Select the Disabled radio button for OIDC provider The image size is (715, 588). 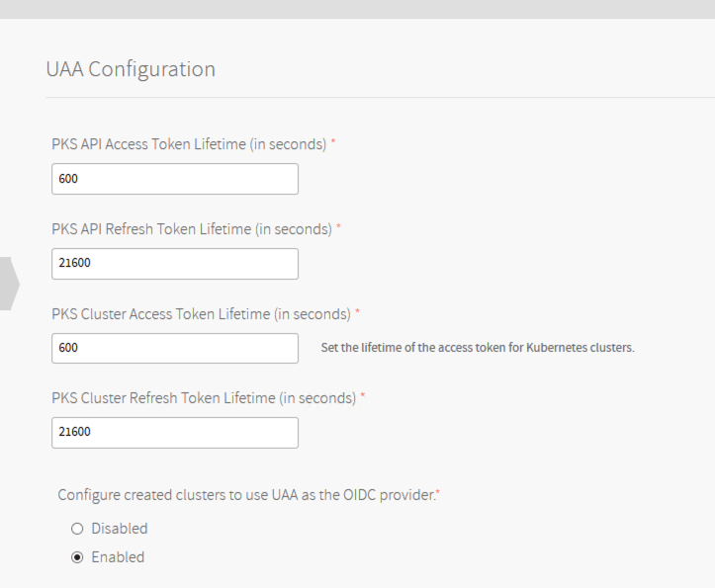77,529
